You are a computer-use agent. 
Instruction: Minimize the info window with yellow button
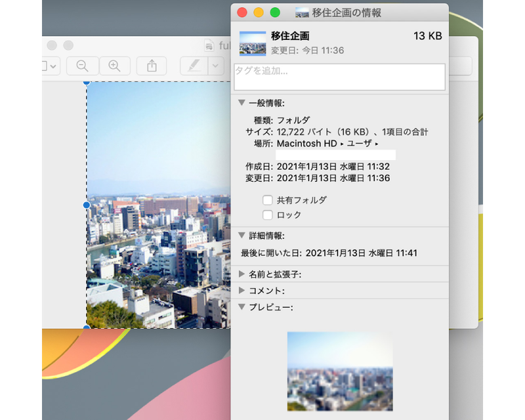[259, 12]
